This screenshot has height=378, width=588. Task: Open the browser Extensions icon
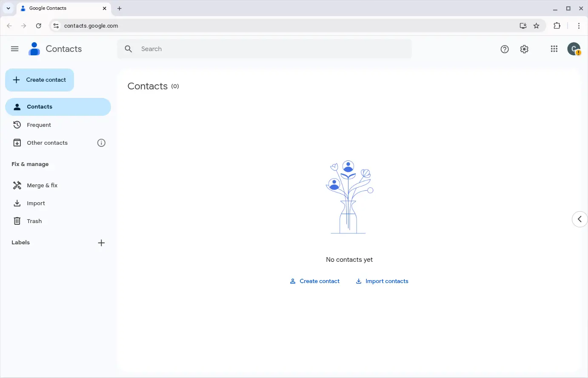pyautogui.click(x=557, y=26)
